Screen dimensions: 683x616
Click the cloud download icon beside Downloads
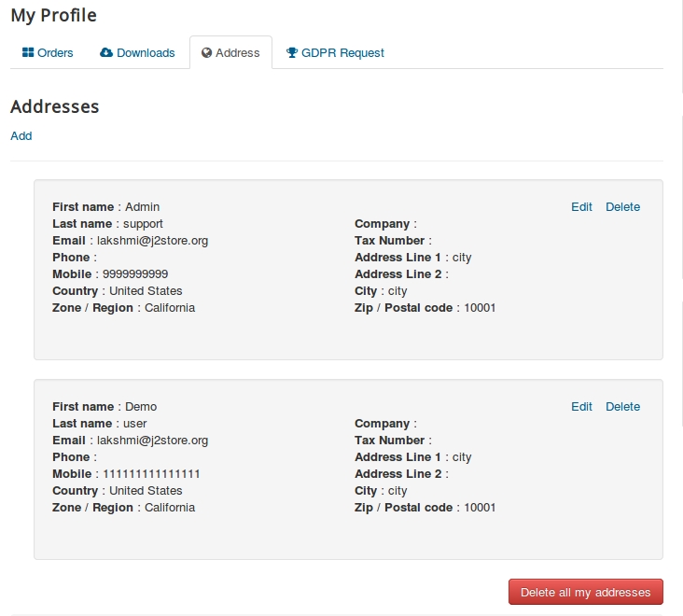tap(106, 53)
